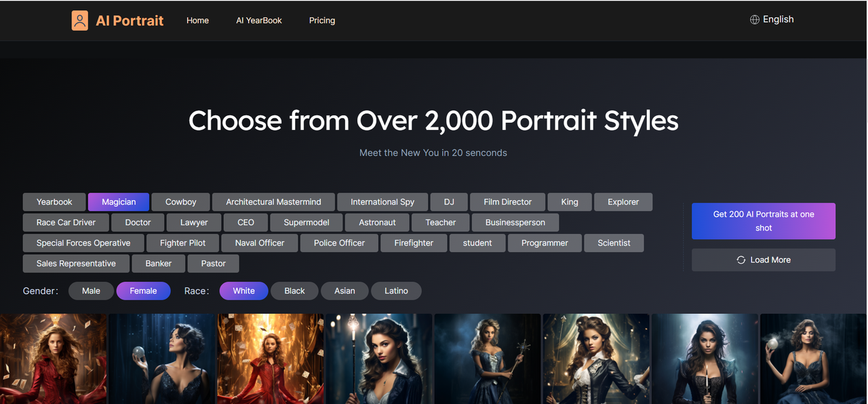
Task: Set race filter to Latino
Action: (396, 291)
